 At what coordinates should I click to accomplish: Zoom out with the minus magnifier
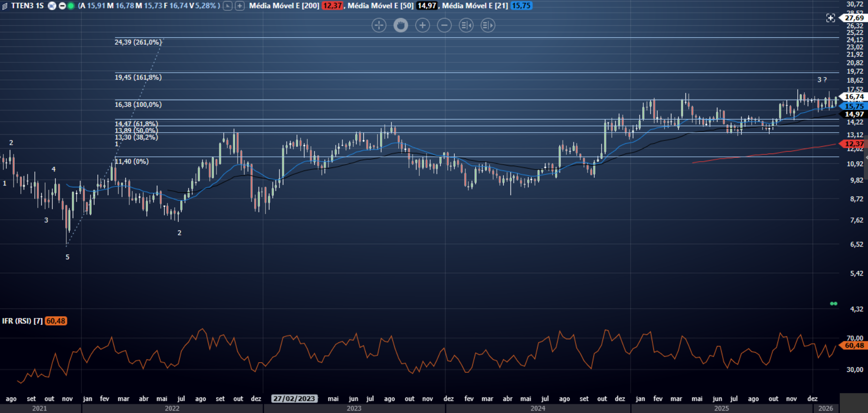(444, 25)
